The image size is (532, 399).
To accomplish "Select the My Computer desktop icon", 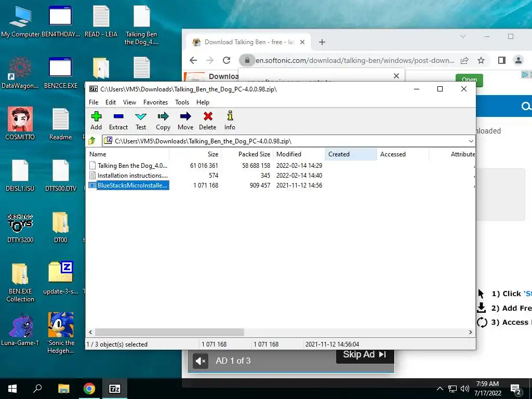I will pyautogui.click(x=20, y=21).
